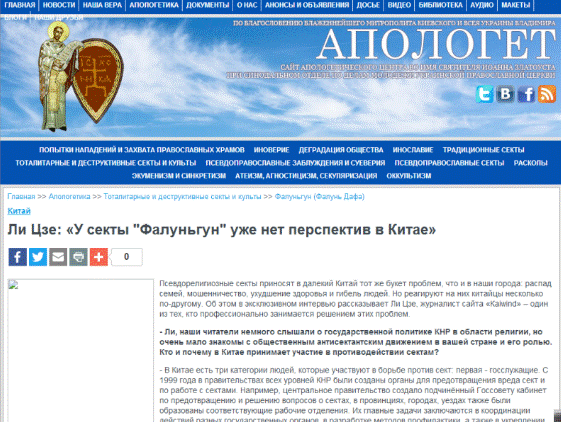Go to the ВИДЕО section
The height and width of the screenshot is (422, 561).
[x=399, y=5]
